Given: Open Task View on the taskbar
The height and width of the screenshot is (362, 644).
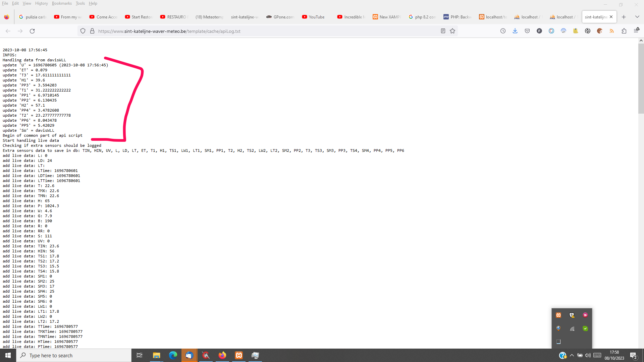Looking at the screenshot, I should pyautogui.click(x=140, y=355).
